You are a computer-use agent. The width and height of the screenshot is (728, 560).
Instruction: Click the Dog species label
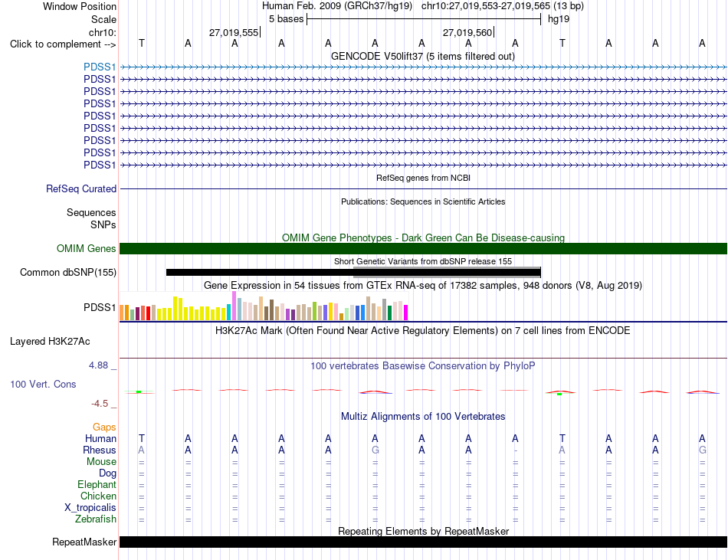tap(107, 473)
